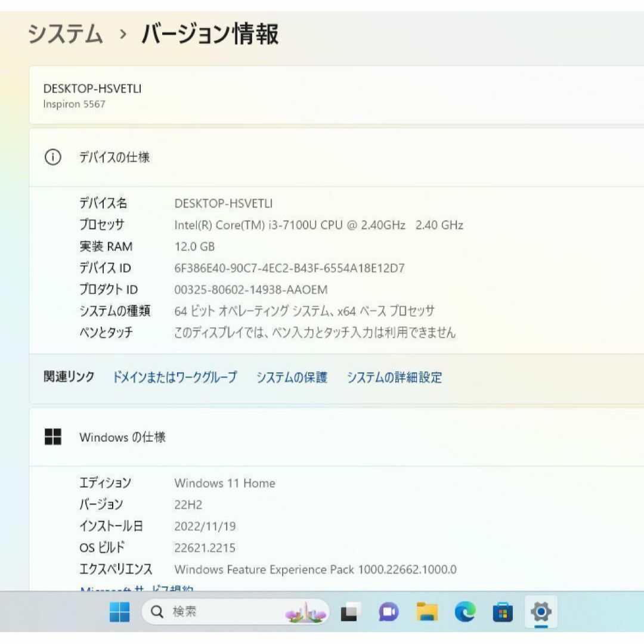Screen dimensions: 644x644
Task: Open File Explorer from the taskbar
Action: tap(427, 612)
